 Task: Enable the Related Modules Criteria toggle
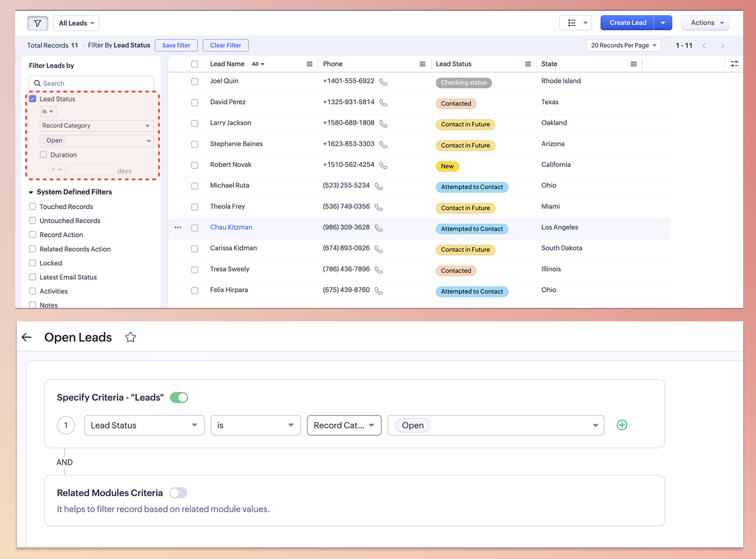point(178,493)
